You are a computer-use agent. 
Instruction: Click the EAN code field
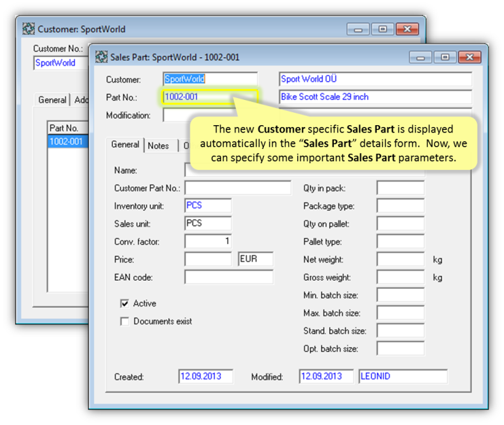click(229, 277)
